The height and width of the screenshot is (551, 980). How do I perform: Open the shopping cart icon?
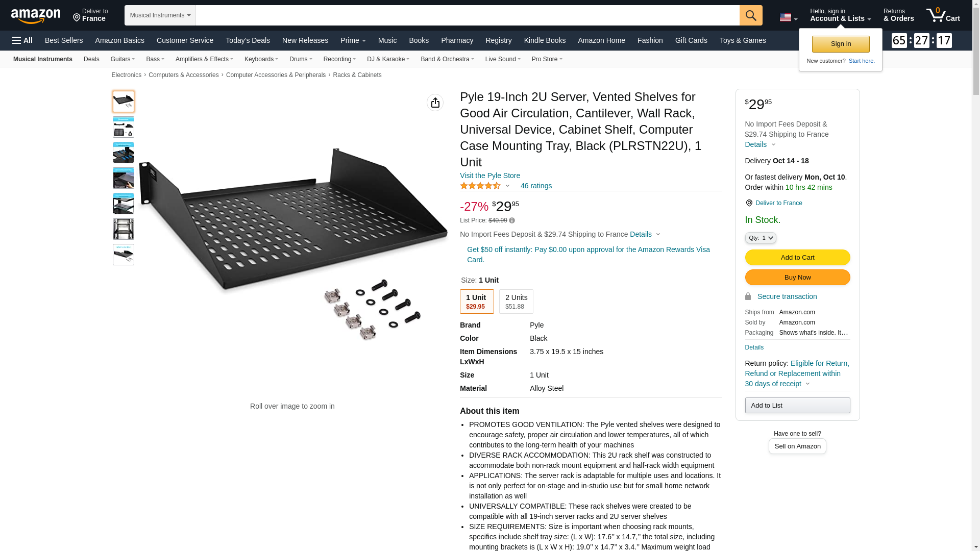943,15
